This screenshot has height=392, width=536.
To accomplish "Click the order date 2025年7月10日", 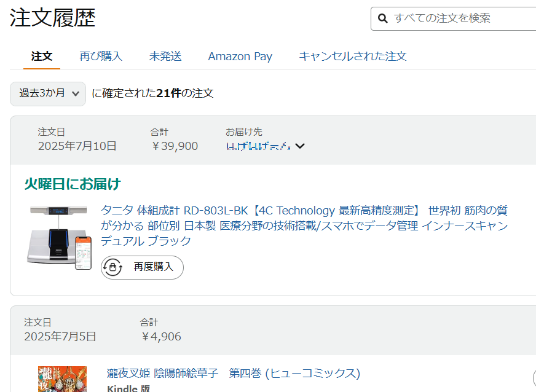I will [77, 146].
